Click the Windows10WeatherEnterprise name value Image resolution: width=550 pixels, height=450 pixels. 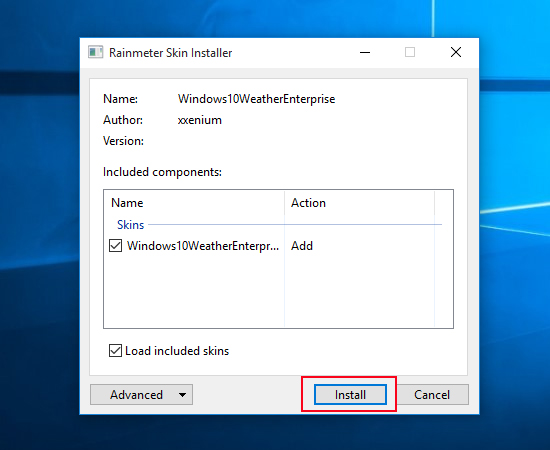[256, 99]
